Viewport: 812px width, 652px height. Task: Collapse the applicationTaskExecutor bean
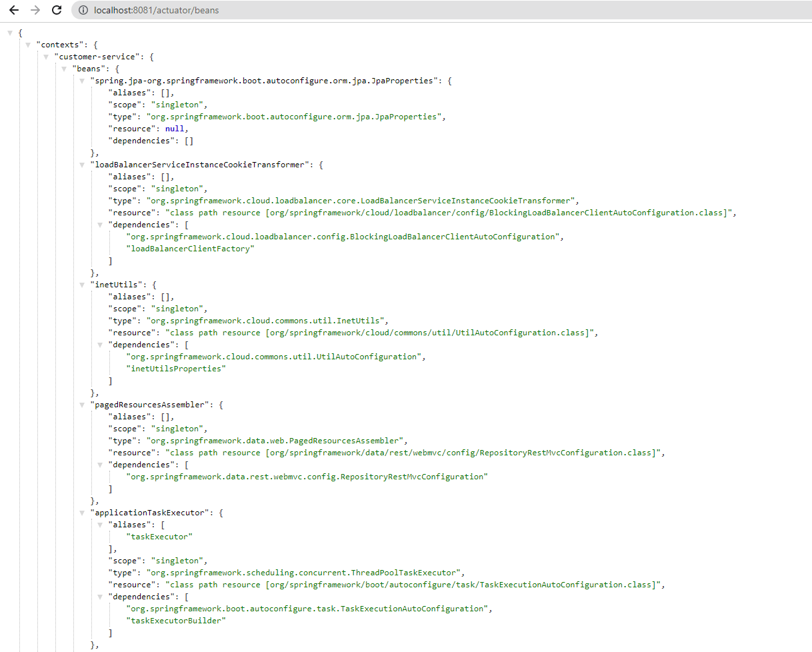82,512
